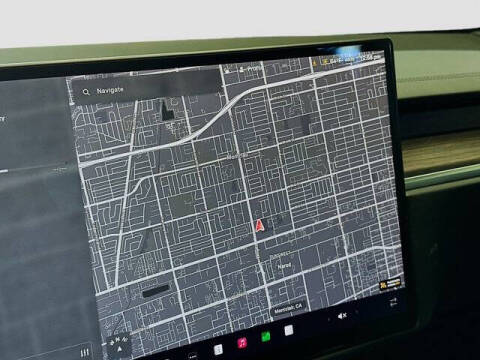Tap the red vehicle location arrow

coord(259,226)
